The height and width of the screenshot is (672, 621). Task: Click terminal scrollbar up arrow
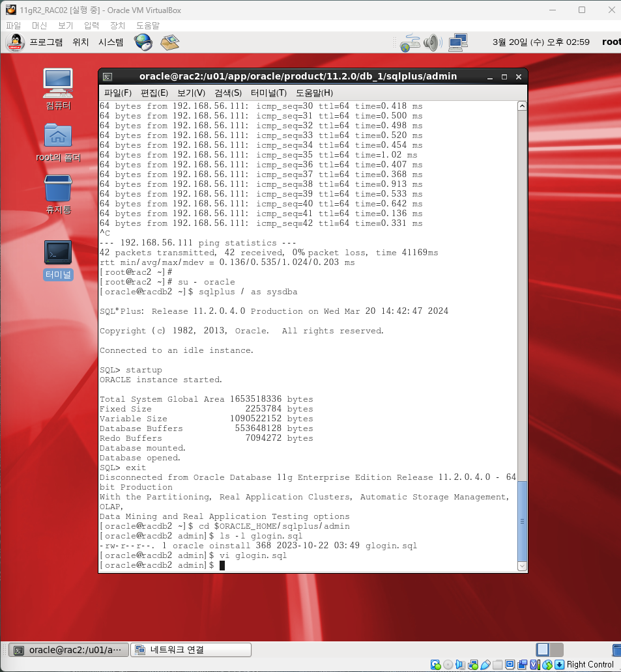tap(522, 106)
